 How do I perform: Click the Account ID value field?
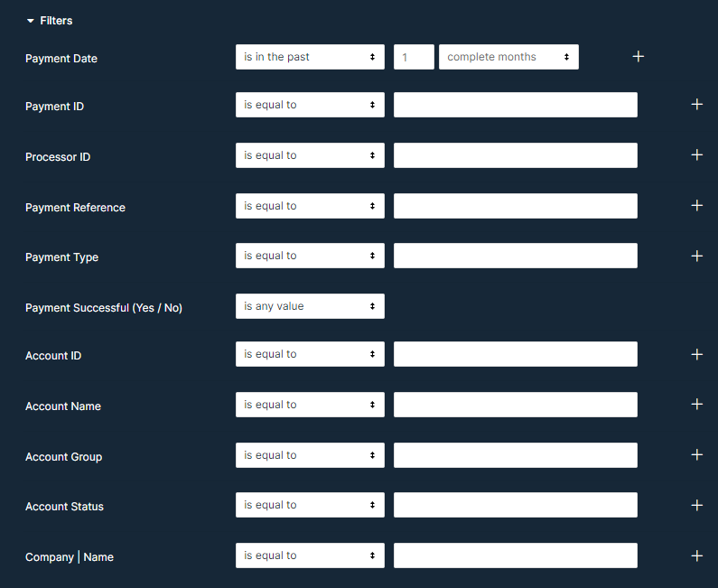516,354
